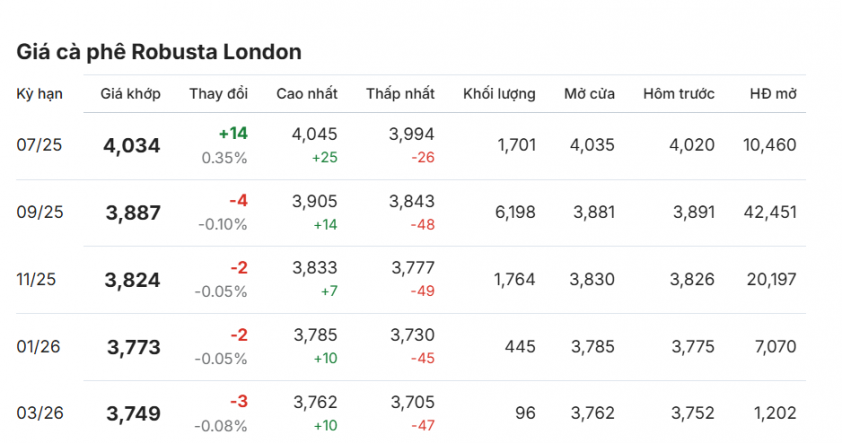
Task: Click the HĐ mở column header
Action: (773, 94)
